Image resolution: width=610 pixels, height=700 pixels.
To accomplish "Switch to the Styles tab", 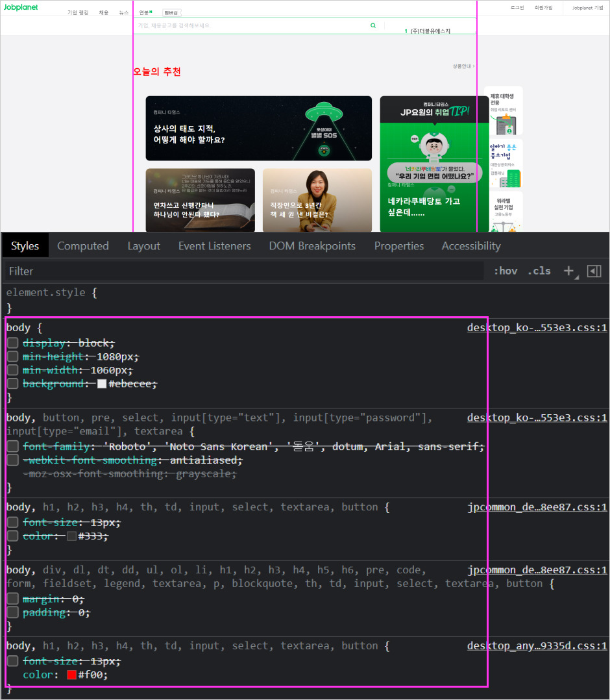I will [25, 246].
